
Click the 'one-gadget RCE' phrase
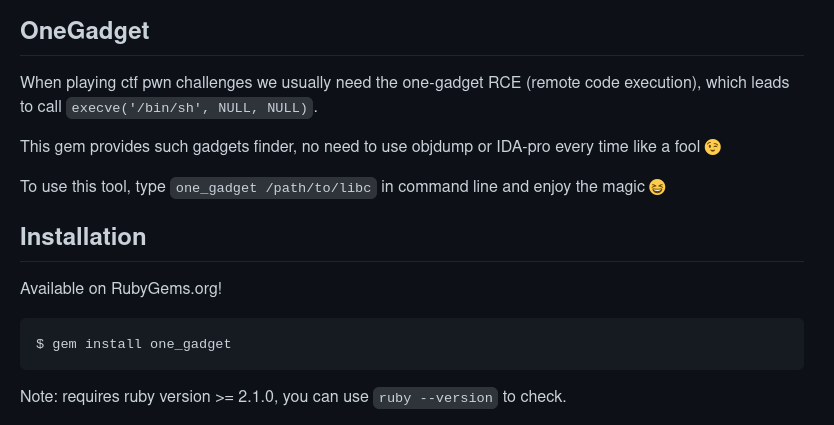(461, 83)
